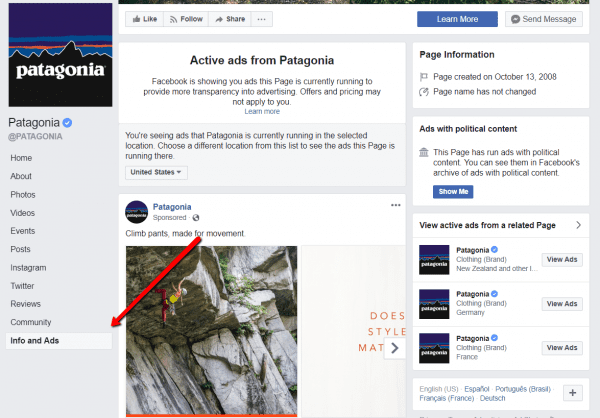600x418 pixels.
Task: Click the page name history icon
Action: tap(424, 92)
